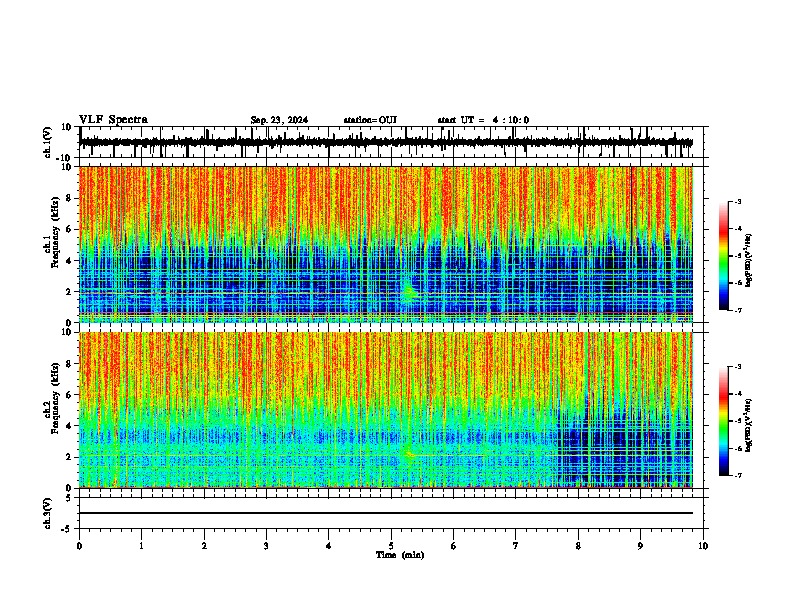Click the flat ch.3 voltage trace line
Viewport: 792px width, 612px height.
tap(386, 513)
